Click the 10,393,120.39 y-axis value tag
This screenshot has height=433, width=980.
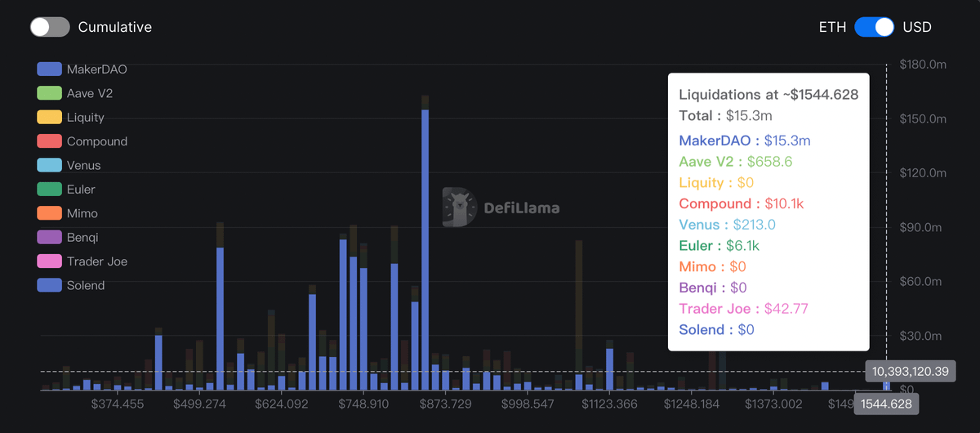pyautogui.click(x=910, y=372)
